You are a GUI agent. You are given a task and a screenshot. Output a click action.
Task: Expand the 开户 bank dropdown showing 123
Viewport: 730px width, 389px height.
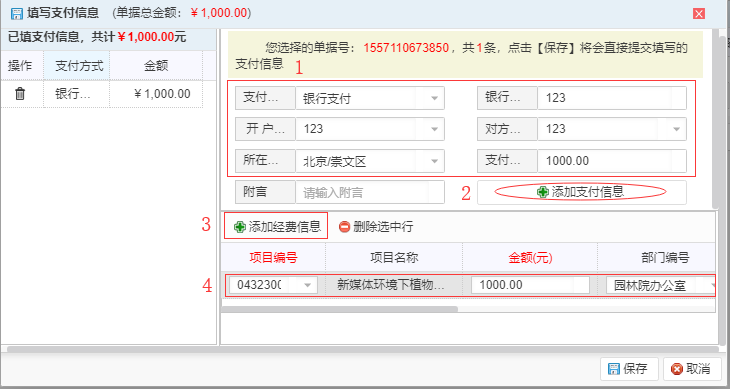point(434,129)
